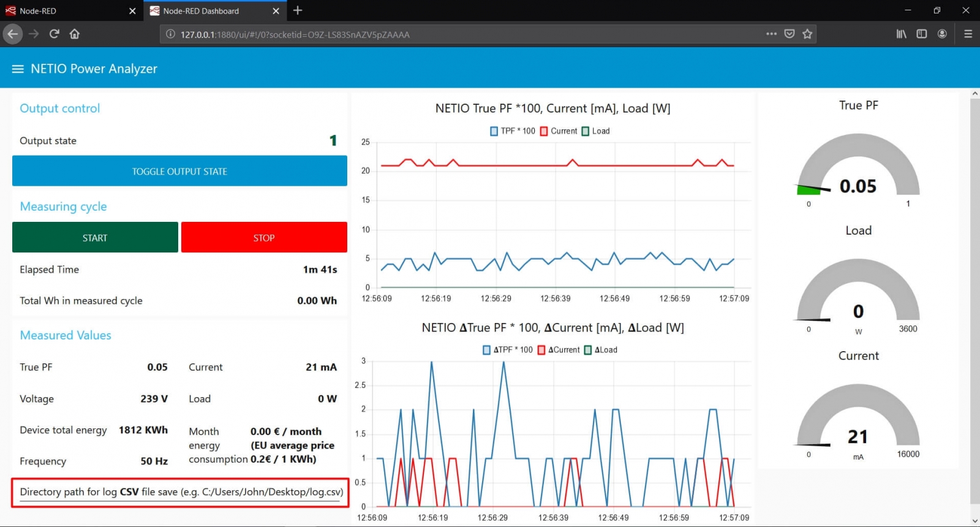Viewport: 980px width, 527px height.
Task: Click the TOGGLE OUTPUT STATE button
Action: (179, 171)
